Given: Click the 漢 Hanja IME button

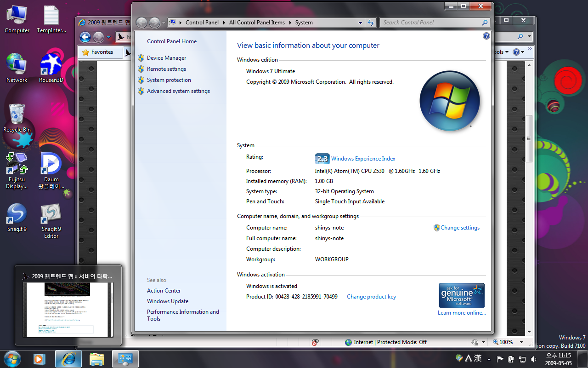Looking at the screenshot, I should (478, 358).
